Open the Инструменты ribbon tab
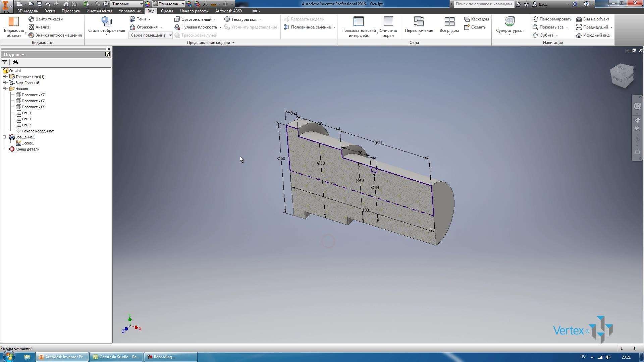 [99, 11]
